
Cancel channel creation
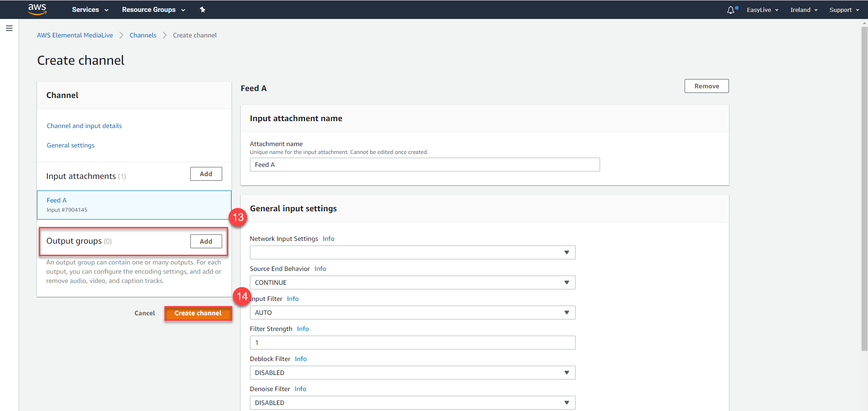tap(145, 313)
